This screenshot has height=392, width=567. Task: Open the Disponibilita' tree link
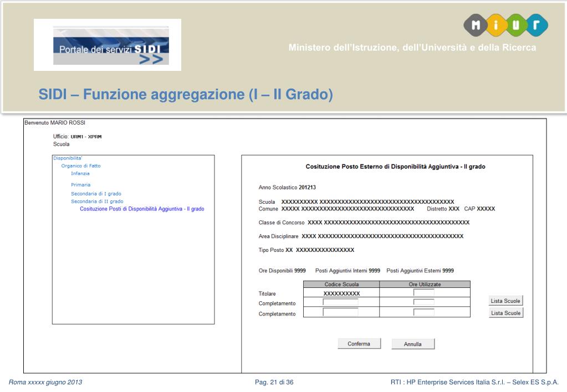coord(68,158)
